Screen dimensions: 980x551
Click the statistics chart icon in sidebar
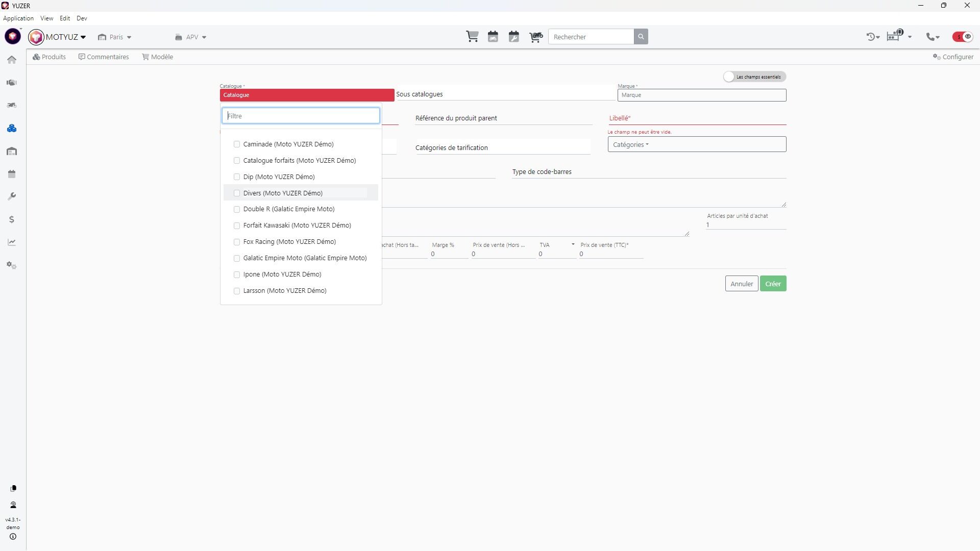(12, 242)
